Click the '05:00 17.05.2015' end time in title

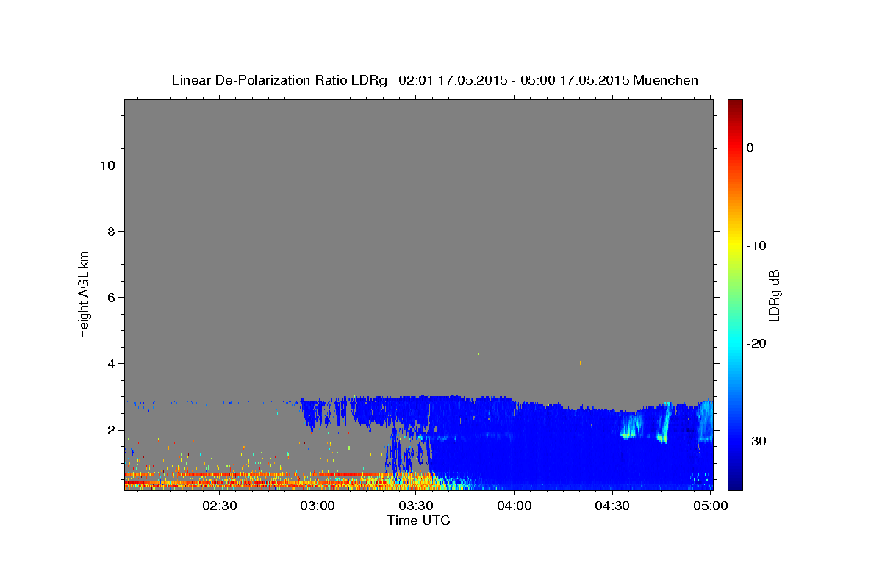(574, 80)
